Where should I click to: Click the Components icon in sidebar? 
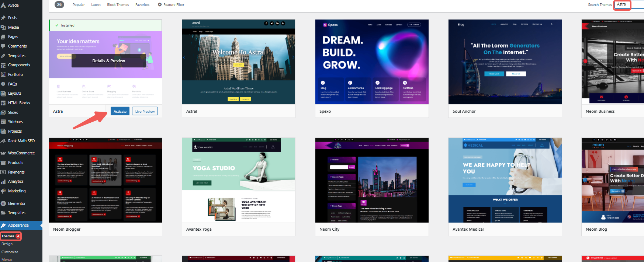click(3, 65)
